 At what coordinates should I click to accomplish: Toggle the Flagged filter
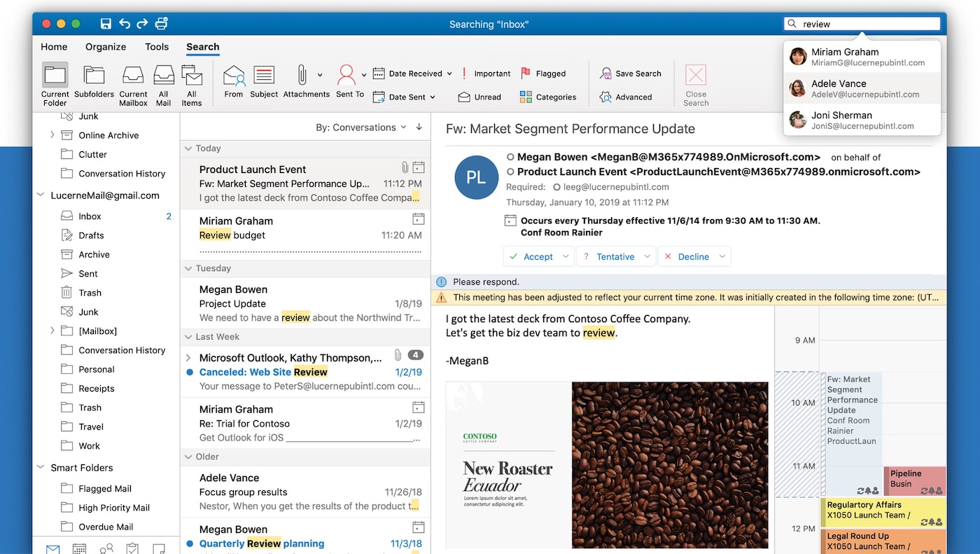(x=543, y=74)
